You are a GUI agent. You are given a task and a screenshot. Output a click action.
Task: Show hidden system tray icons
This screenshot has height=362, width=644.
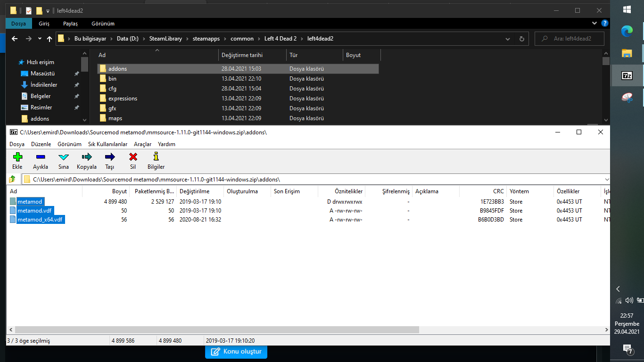(x=618, y=289)
